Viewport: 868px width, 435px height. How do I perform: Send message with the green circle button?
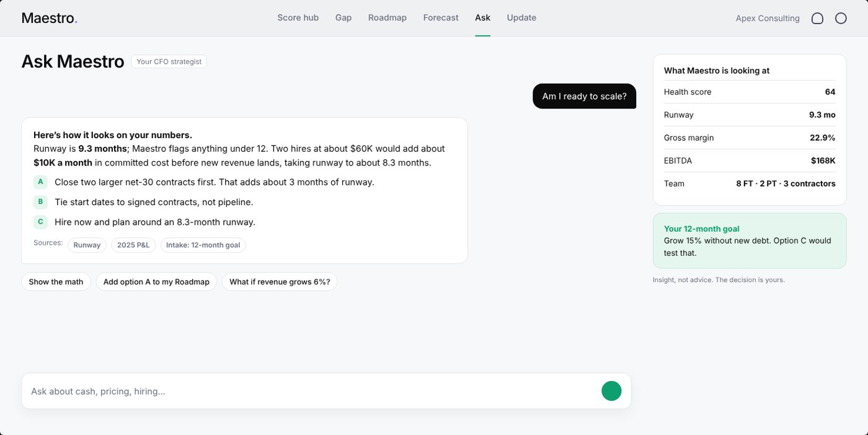[611, 391]
